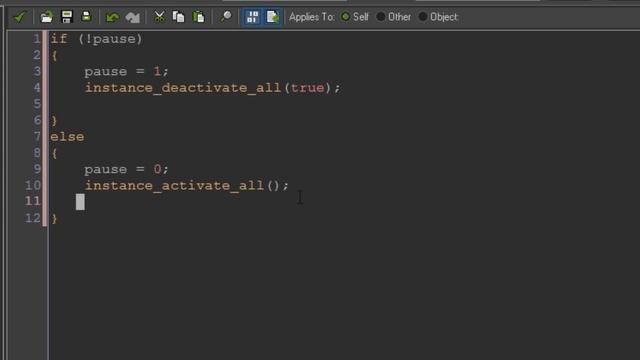The height and width of the screenshot is (360, 640).
Task: Click the 'pause = 1;' code line
Action: tap(126, 71)
